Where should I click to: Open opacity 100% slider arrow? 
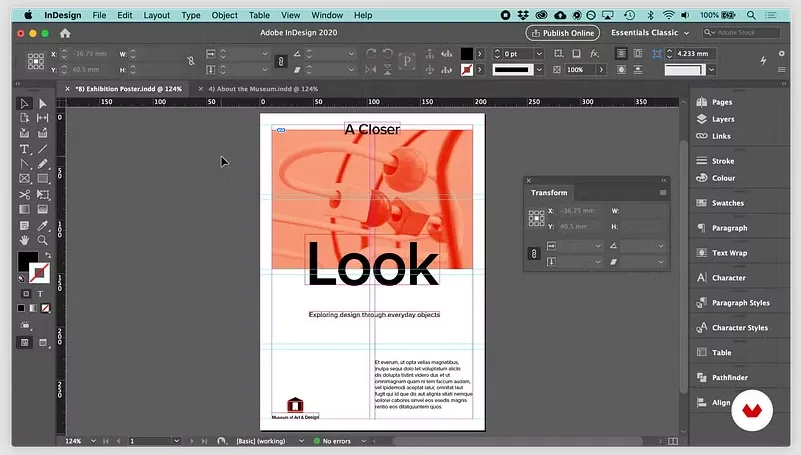click(601, 70)
